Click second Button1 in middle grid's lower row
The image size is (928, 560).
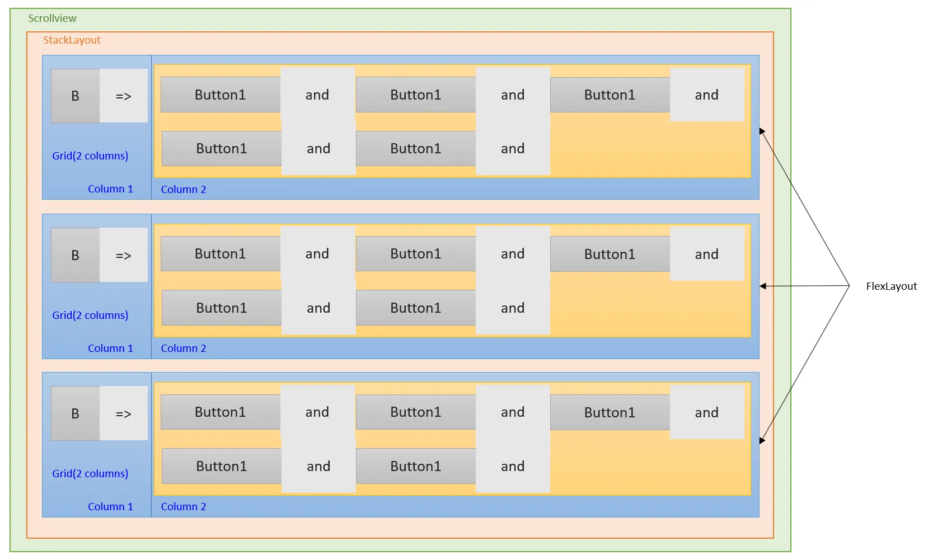(416, 308)
